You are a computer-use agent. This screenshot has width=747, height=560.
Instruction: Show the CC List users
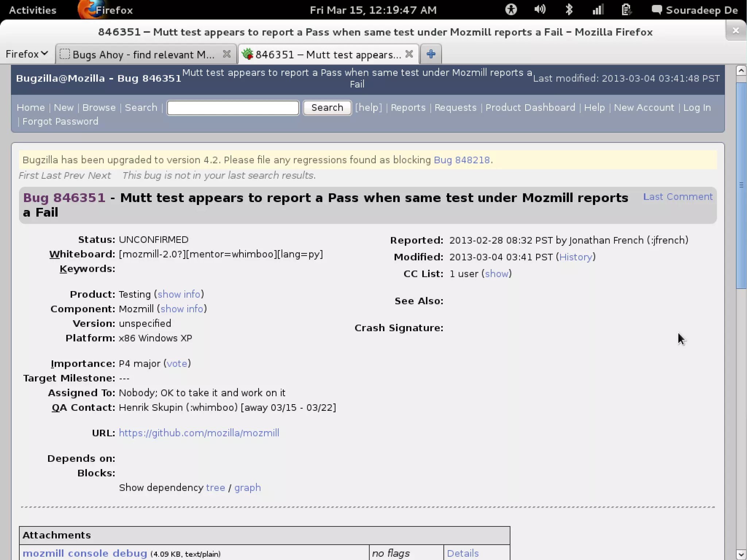pyautogui.click(x=496, y=274)
